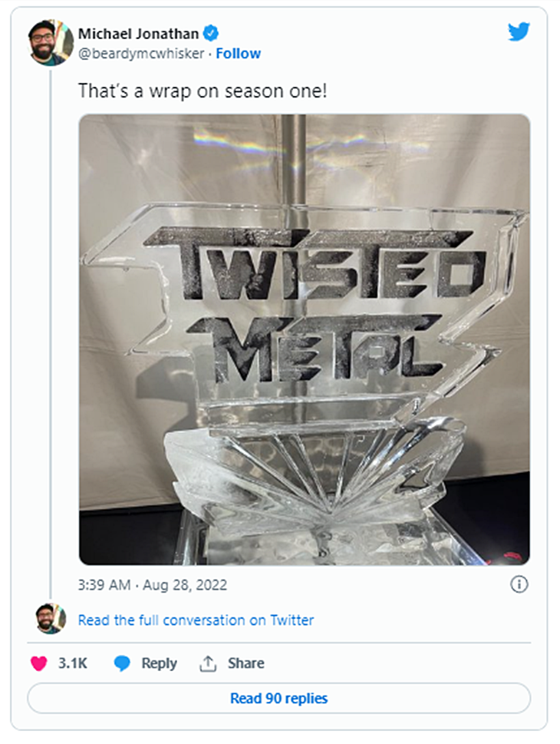Click the "That's a wrap on season one!" text

click(x=203, y=89)
